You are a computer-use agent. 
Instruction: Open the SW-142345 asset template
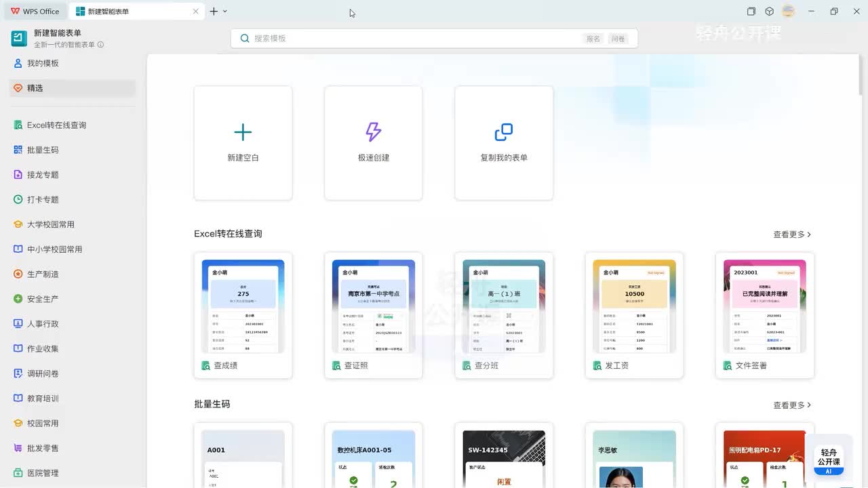point(504,455)
